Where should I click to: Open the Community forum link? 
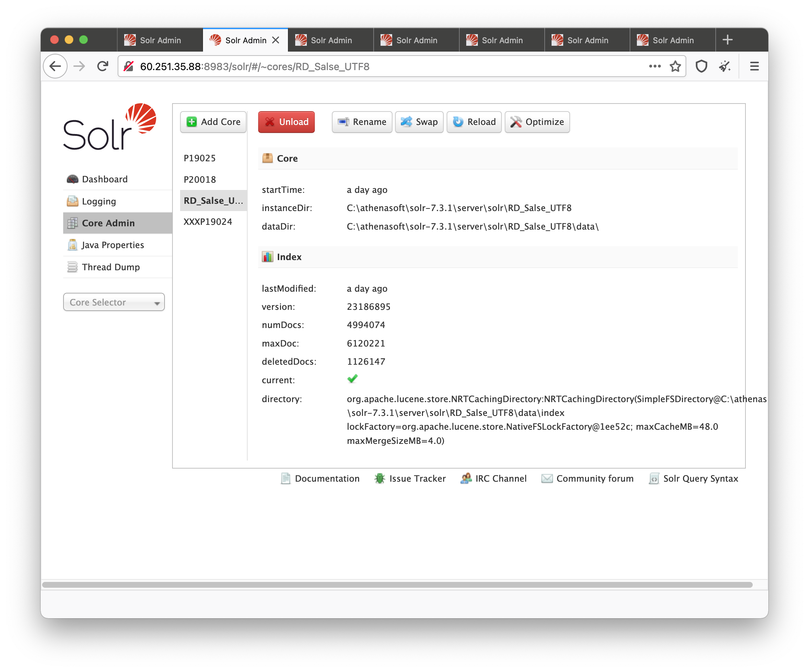[x=588, y=478]
